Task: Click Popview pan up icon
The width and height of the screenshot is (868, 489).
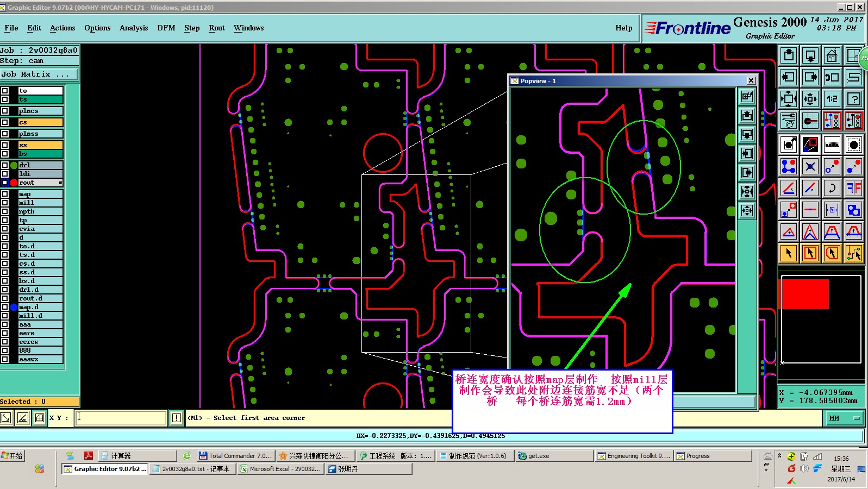Action: (x=747, y=115)
